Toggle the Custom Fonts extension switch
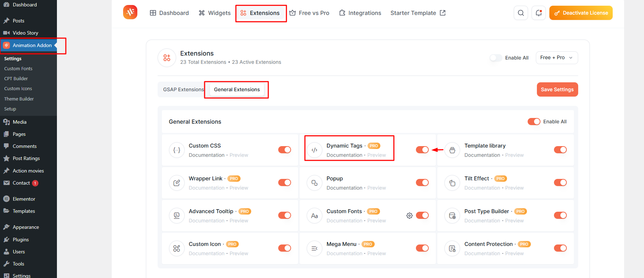The image size is (644, 278). tap(422, 215)
